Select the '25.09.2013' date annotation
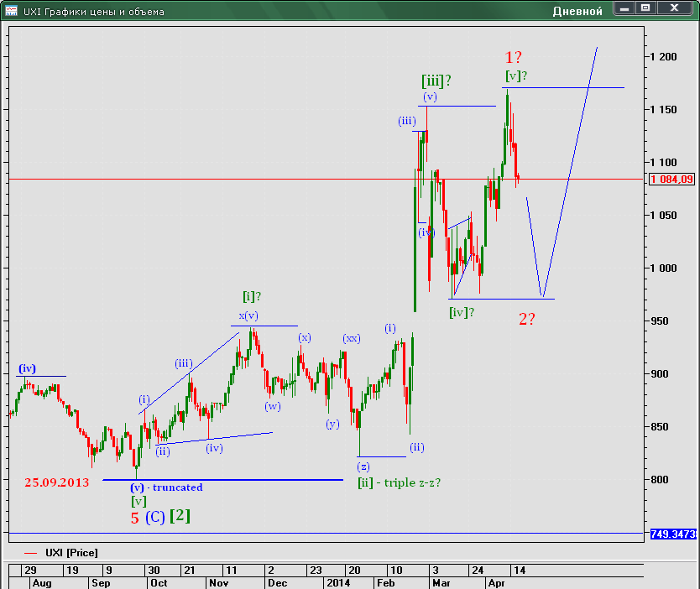 point(56,482)
